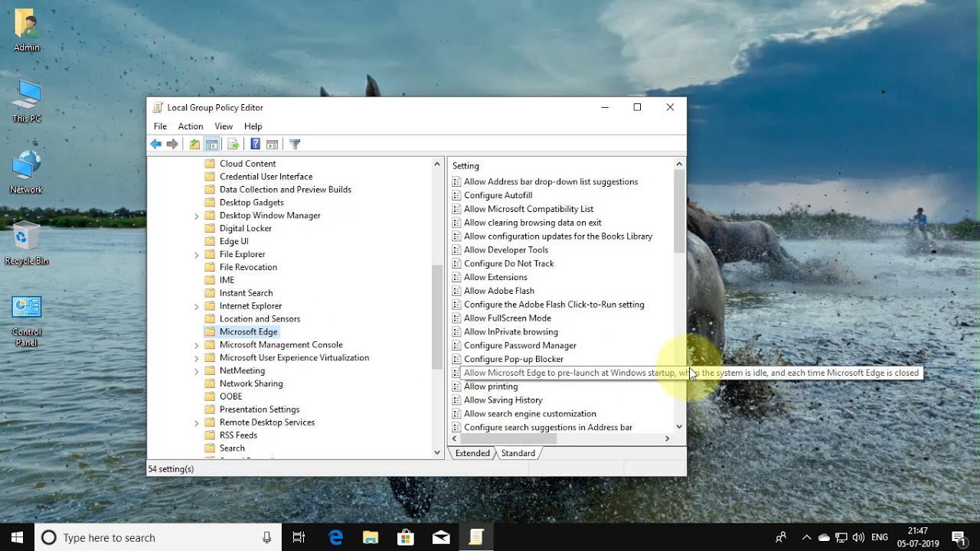Select the 'Allow printing' setting

pyautogui.click(x=491, y=386)
